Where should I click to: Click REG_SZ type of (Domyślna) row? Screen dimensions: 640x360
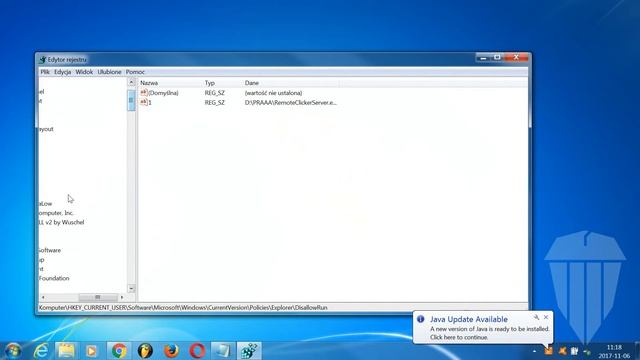pyautogui.click(x=215, y=93)
